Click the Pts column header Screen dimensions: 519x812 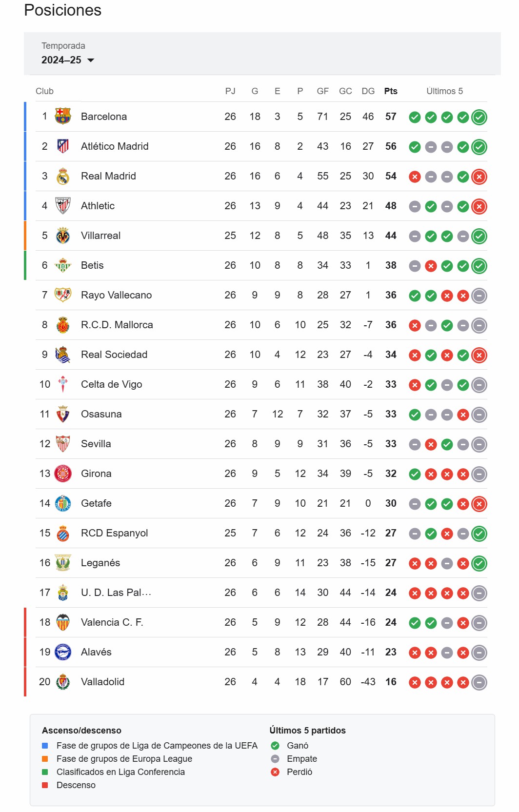[x=391, y=91]
